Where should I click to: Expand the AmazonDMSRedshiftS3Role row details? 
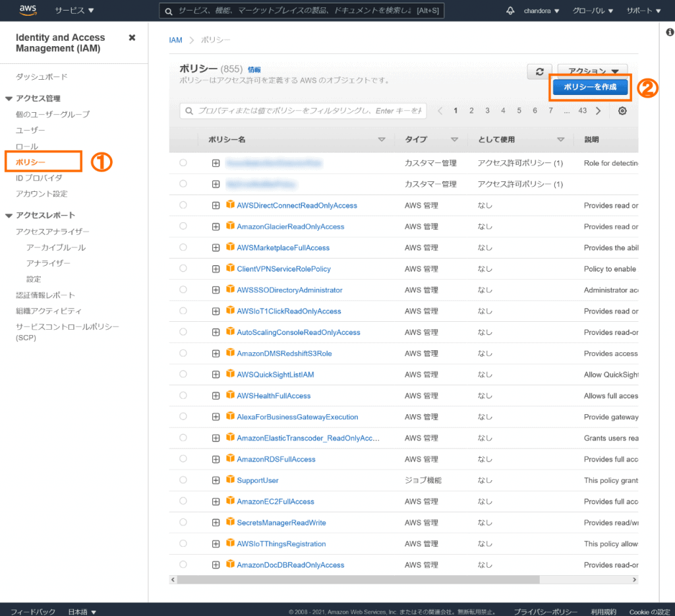tap(216, 354)
